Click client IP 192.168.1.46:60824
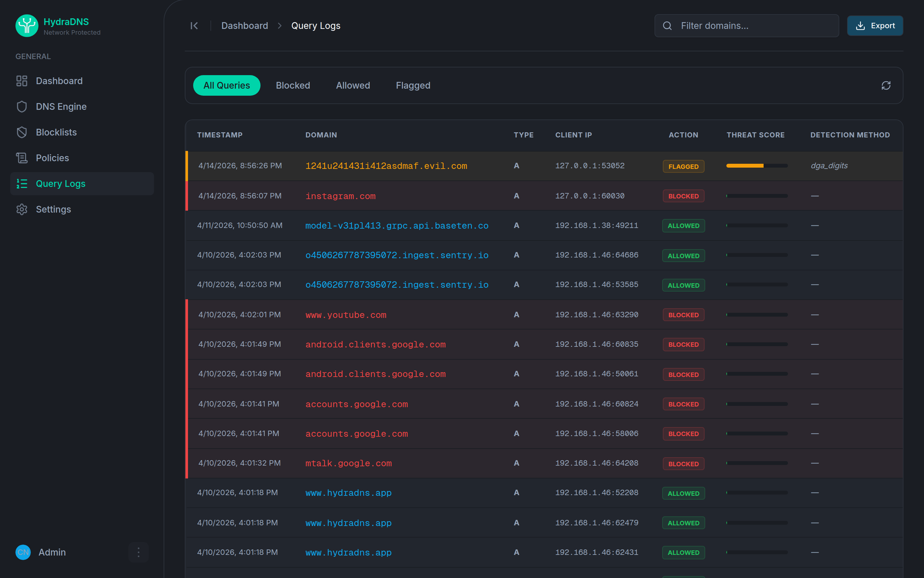924x578 pixels. tap(596, 404)
